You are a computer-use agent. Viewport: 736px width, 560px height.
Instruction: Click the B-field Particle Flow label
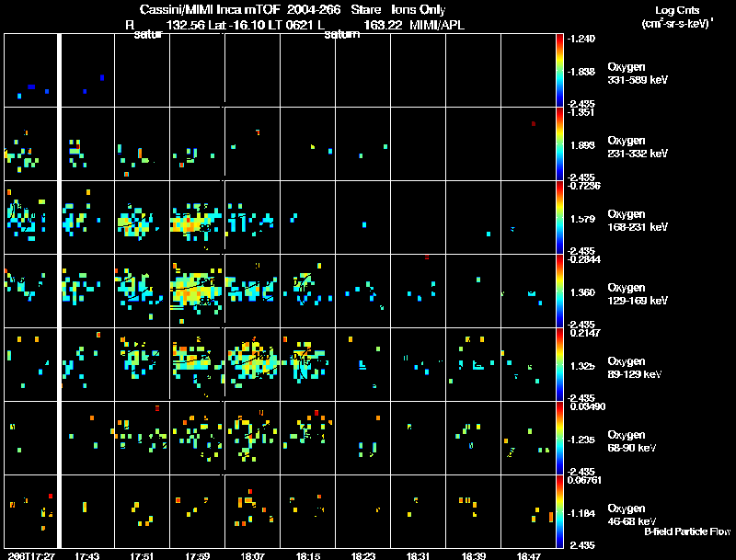point(687,531)
